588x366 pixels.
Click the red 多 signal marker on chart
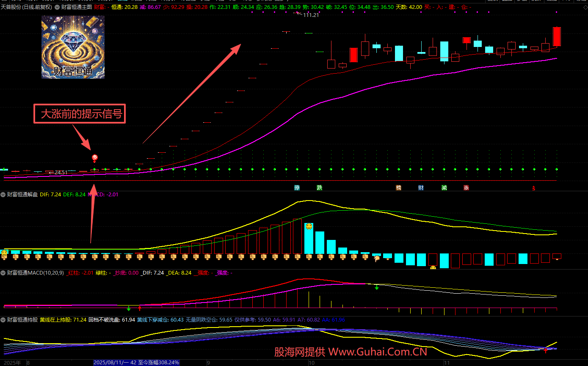95,158
